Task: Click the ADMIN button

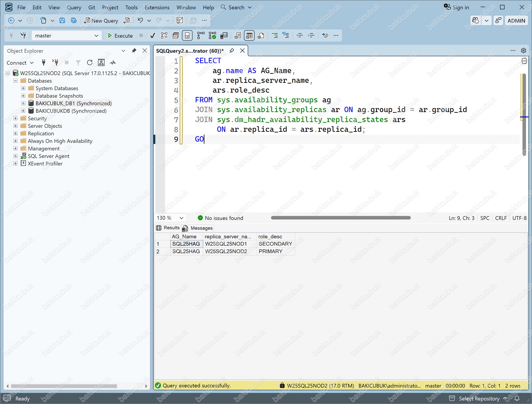Action: (516, 21)
